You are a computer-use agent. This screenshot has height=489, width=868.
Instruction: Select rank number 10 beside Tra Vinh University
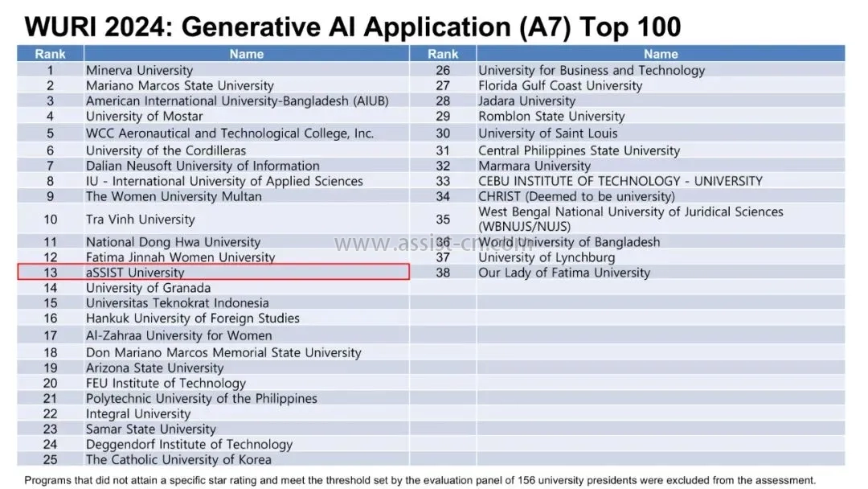coord(51,220)
